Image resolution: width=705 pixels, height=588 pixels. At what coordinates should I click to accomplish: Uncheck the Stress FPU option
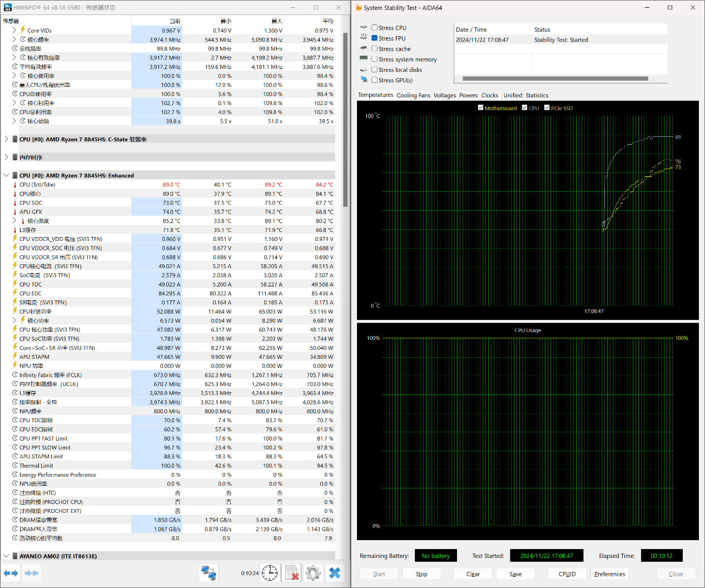pyautogui.click(x=375, y=38)
